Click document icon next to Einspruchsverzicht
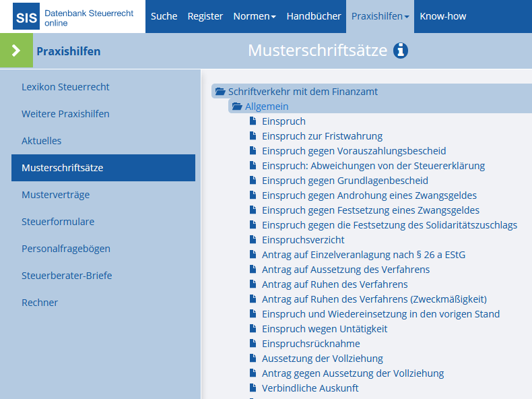Viewport: 532px width, 399px height. click(x=253, y=239)
